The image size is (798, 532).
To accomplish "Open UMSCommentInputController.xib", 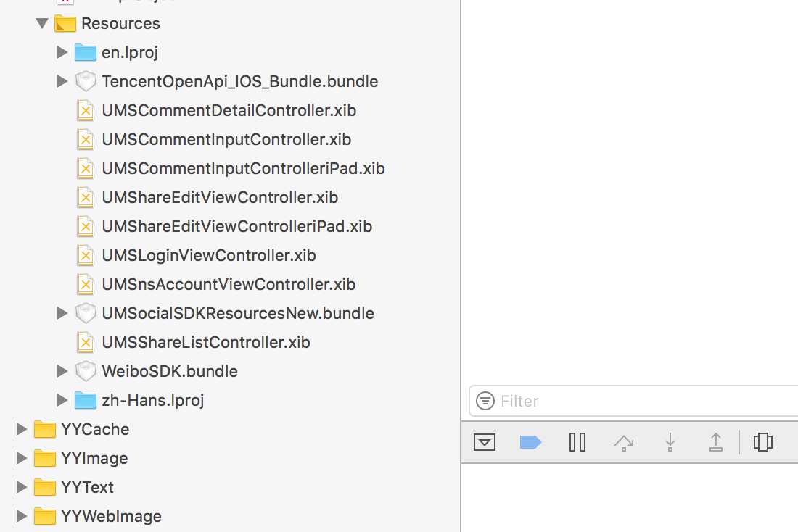I will [x=226, y=139].
